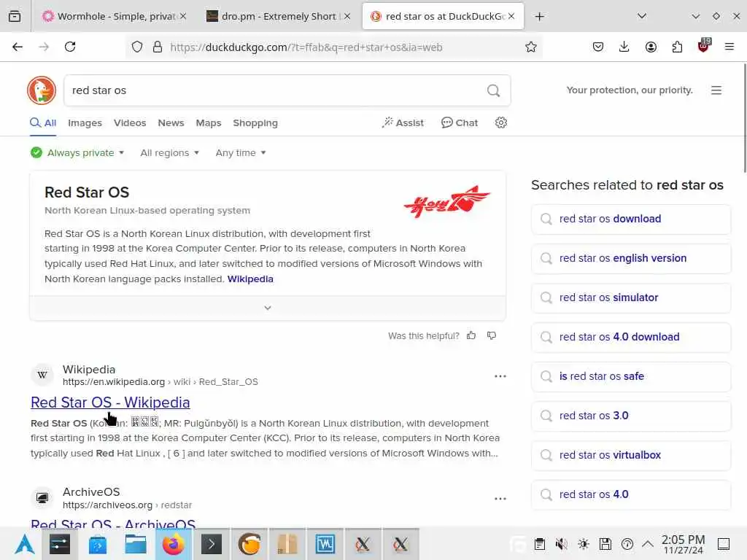Open terminal from the taskbar

click(x=212, y=544)
